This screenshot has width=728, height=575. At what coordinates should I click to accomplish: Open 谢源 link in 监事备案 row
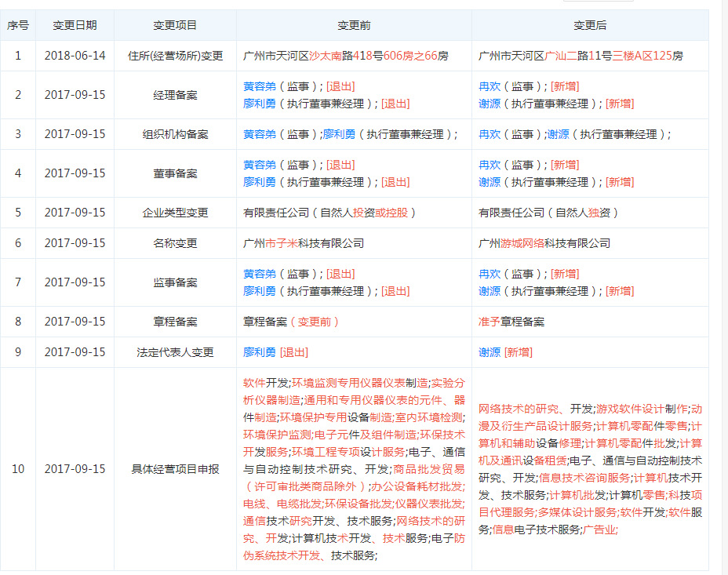(x=490, y=291)
